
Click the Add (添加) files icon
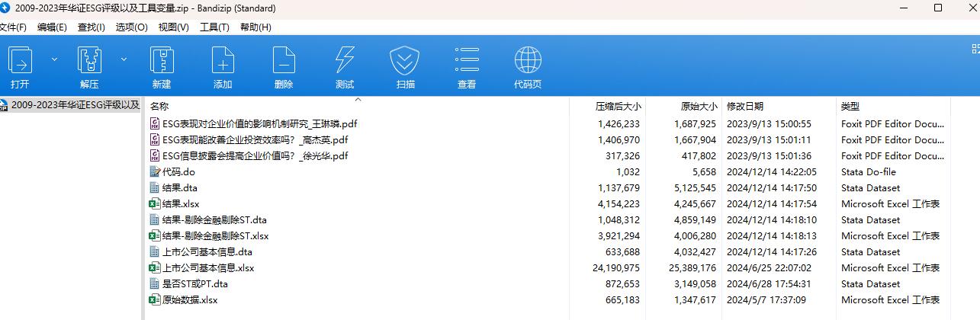click(223, 59)
